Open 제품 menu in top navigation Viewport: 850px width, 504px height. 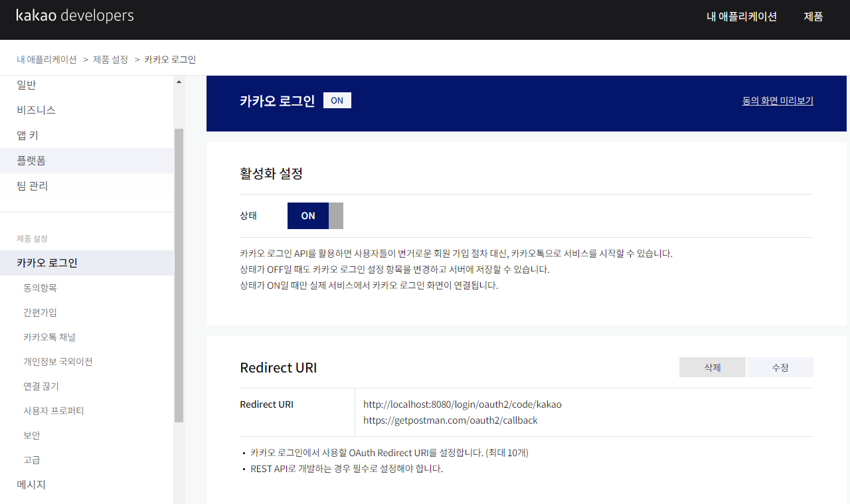point(813,17)
